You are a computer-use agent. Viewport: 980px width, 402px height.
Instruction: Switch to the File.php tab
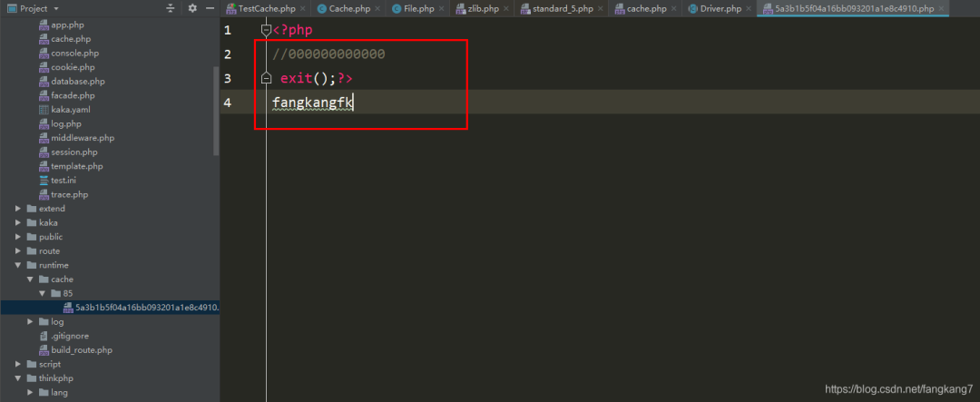[419, 9]
